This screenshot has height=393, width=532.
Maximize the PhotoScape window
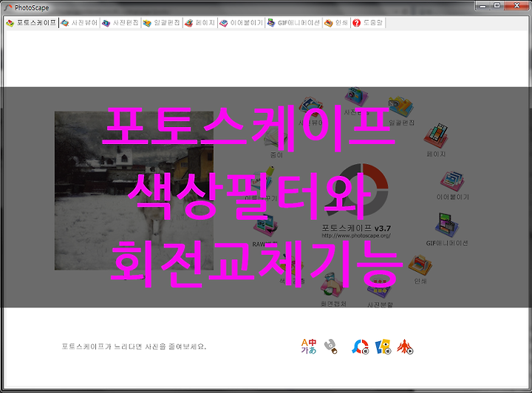pos(497,5)
